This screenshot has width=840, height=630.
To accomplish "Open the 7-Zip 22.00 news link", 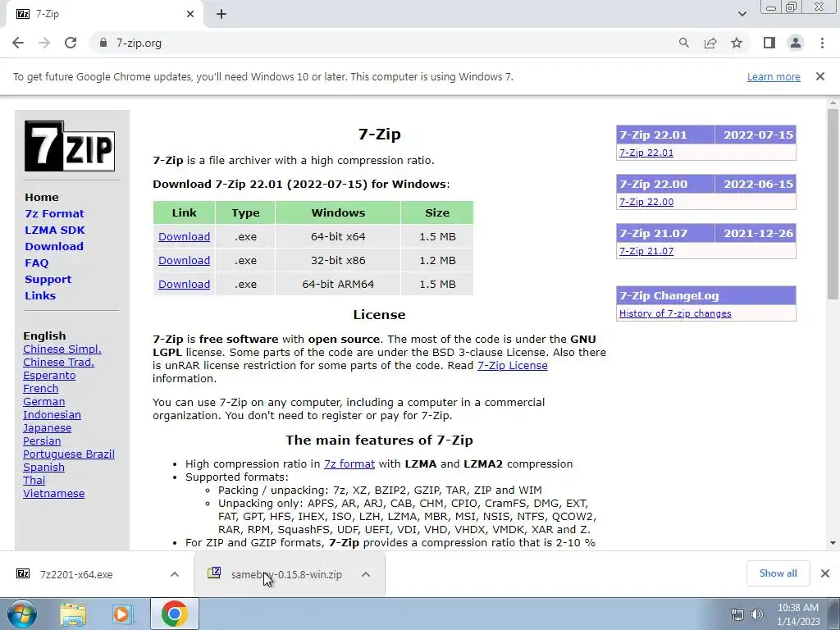I will [x=646, y=202].
